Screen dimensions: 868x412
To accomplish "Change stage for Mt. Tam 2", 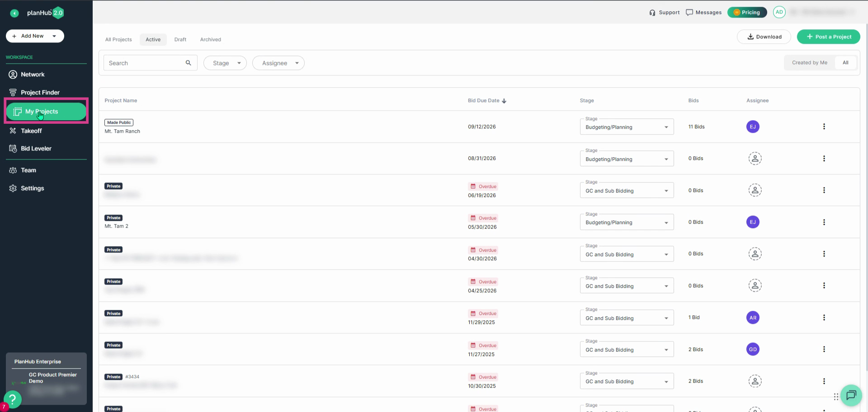I will 627,222.
